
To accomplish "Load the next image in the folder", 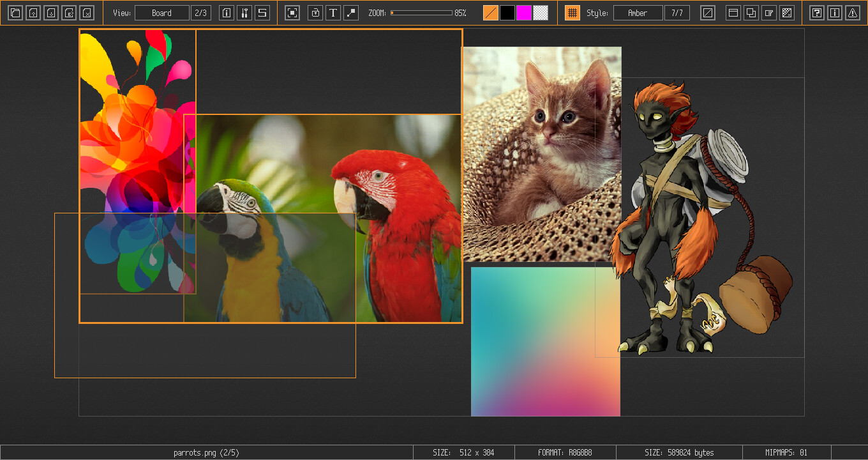I will (51, 12).
